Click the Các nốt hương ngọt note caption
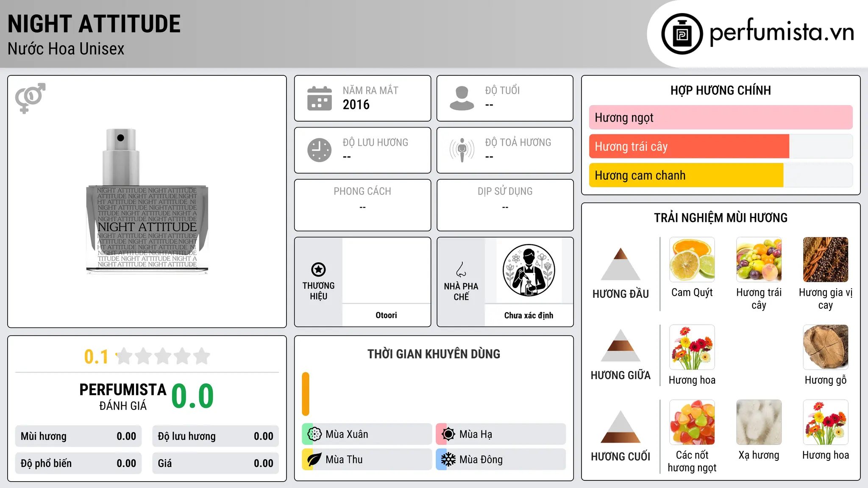This screenshot has width=868, height=488. [x=692, y=461]
